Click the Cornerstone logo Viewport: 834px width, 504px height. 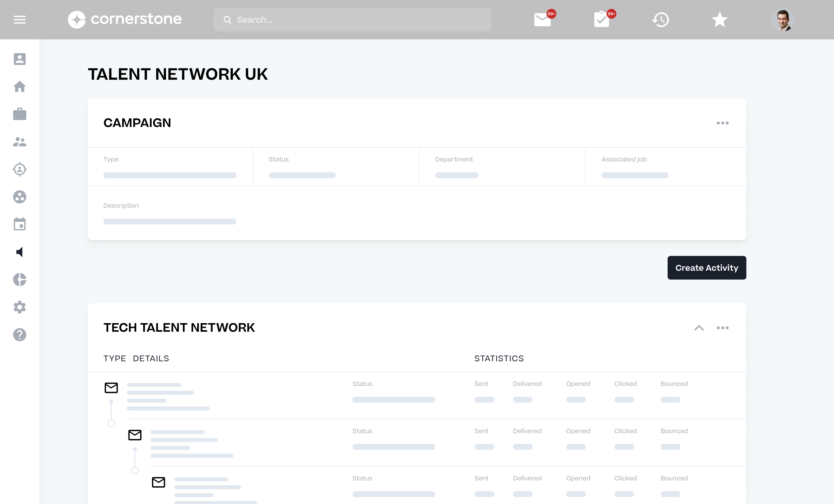pyautogui.click(x=125, y=20)
